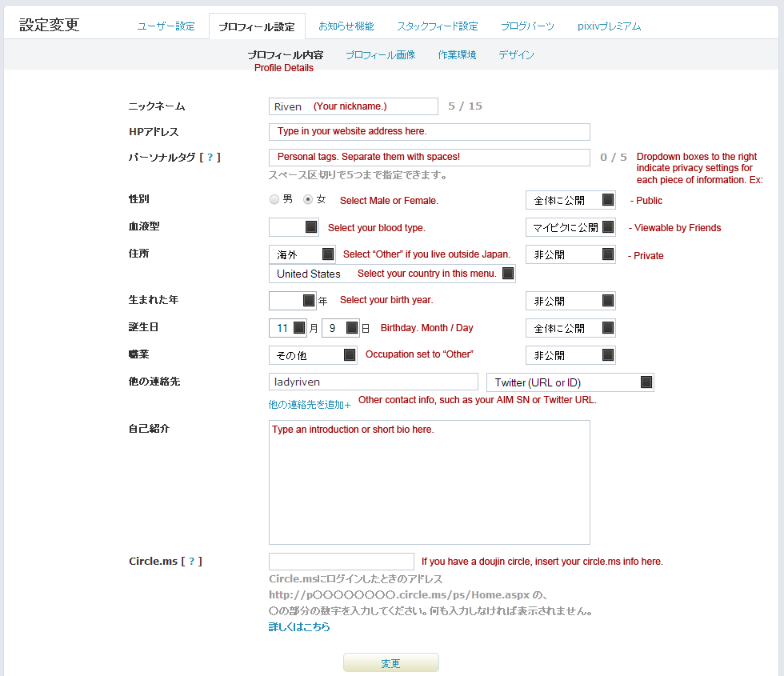Viewport: 784px width, 676px height.
Task: Click the nickname field containing Riven
Action: point(353,106)
